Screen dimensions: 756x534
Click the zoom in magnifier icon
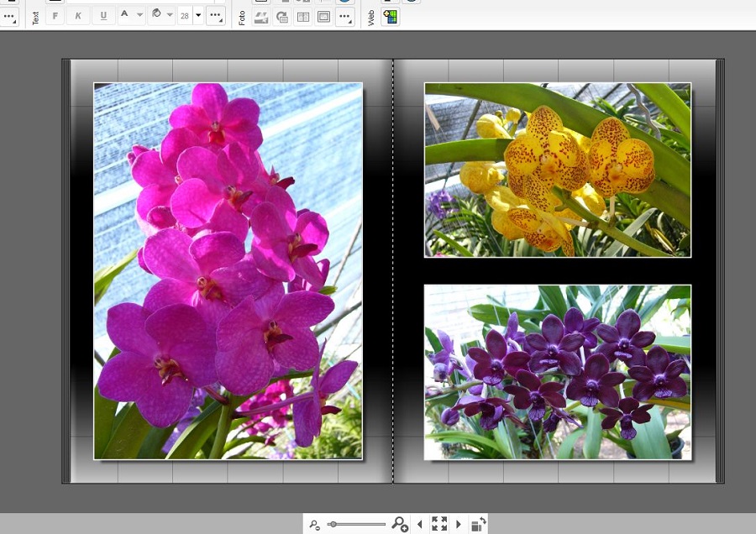(400, 525)
